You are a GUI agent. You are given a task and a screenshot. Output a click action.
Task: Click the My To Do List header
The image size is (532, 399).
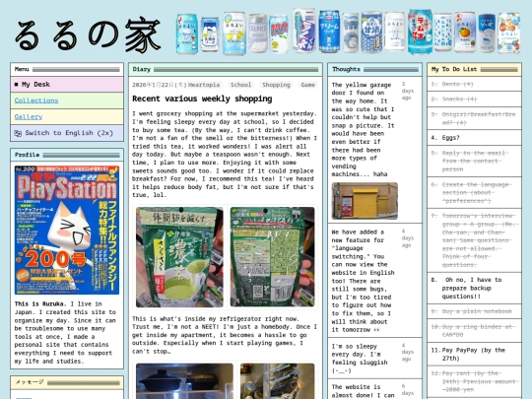click(x=474, y=69)
